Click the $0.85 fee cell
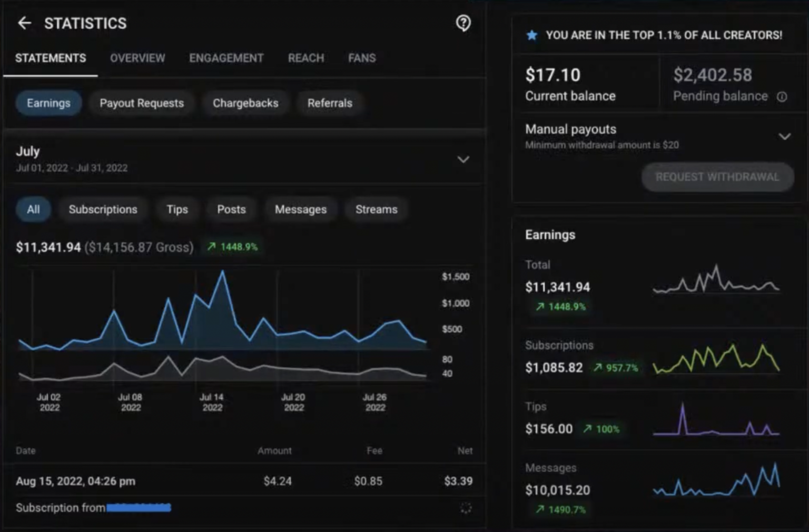This screenshot has width=809, height=532. 368,481
